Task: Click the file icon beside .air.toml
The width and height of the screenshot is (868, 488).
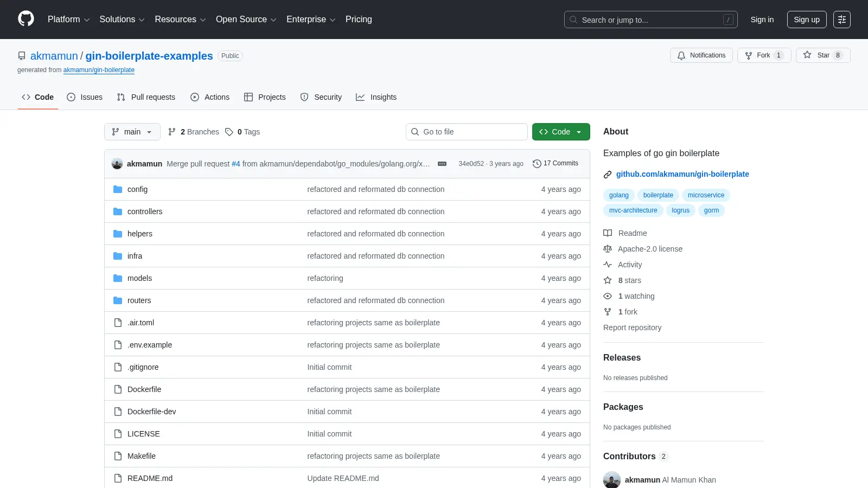Action: point(118,323)
